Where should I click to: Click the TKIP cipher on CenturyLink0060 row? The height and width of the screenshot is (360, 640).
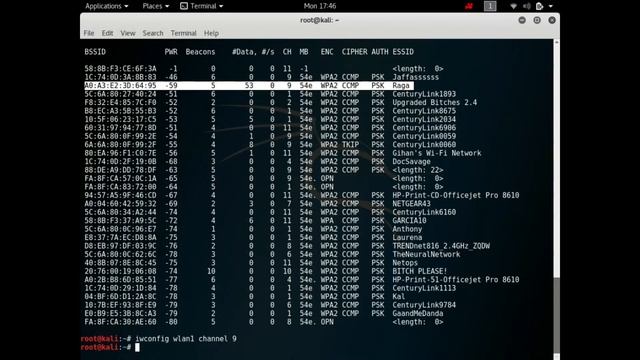pos(350,144)
